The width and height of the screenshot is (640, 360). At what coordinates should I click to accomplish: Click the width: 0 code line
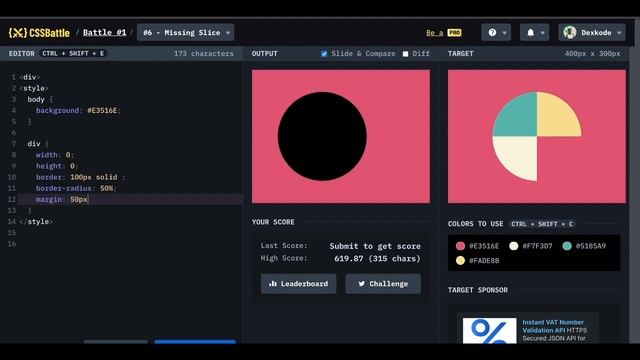pos(55,155)
